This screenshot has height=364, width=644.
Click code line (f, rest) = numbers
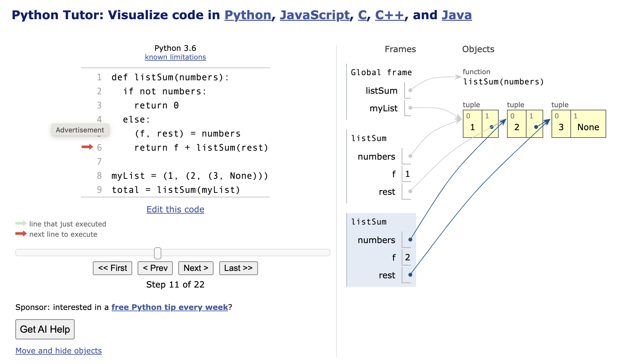click(x=188, y=134)
